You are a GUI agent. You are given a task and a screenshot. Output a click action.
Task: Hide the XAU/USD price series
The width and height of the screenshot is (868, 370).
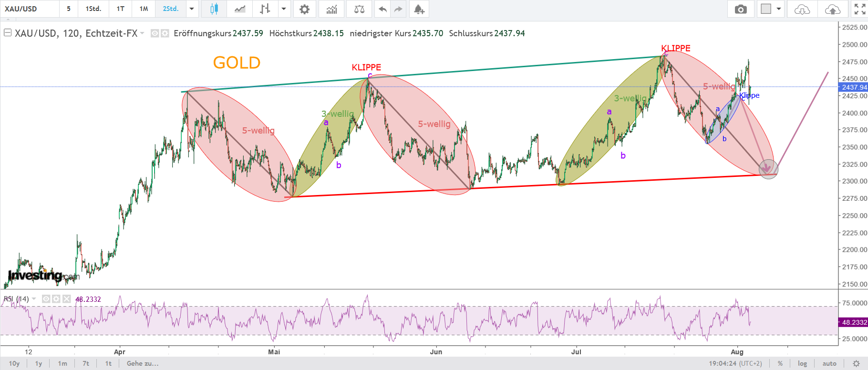155,33
